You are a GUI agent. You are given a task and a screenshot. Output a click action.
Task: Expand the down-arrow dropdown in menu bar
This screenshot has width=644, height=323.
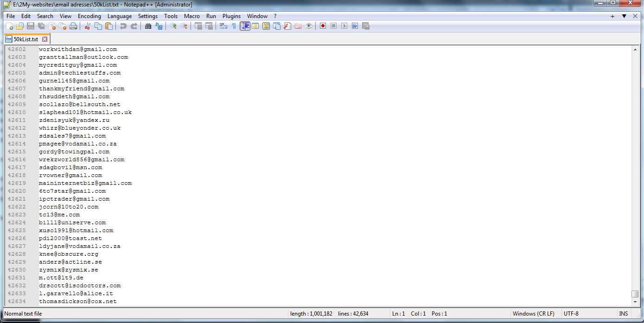(x=624, y=16)
